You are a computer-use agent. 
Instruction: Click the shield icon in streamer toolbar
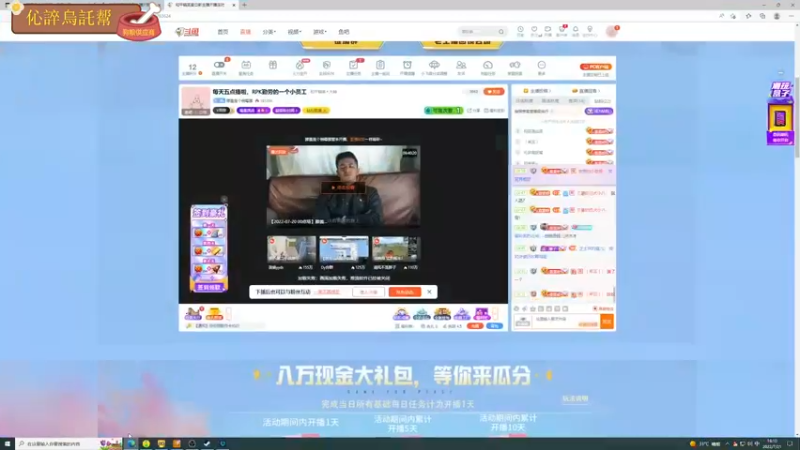[327, 65]
